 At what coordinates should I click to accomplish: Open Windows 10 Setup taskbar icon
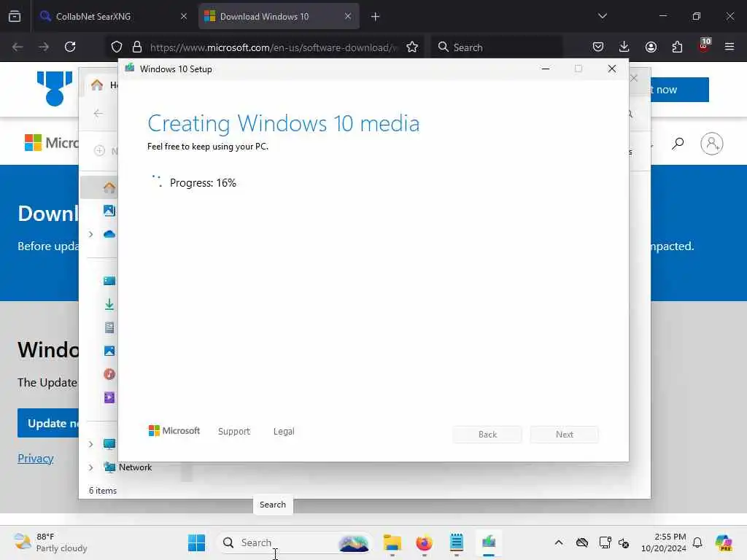coord(489,542)
